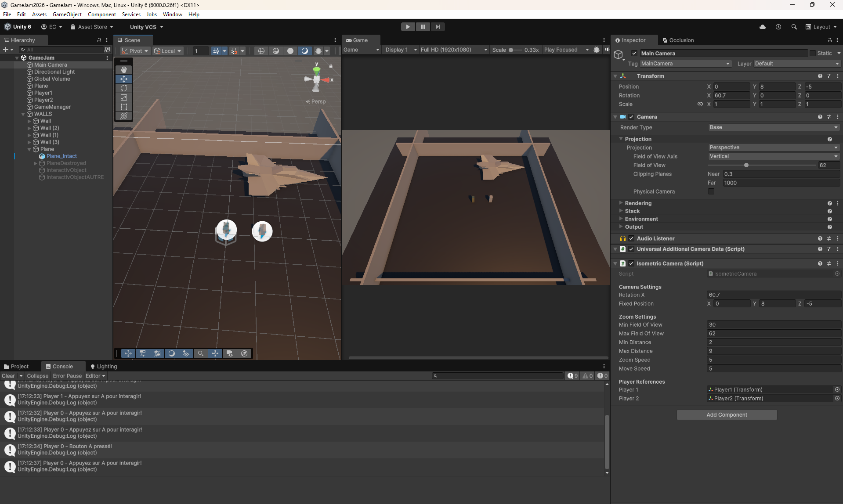
Task: Select the Rotate tool in Scene toolbar
Action: 124,88
